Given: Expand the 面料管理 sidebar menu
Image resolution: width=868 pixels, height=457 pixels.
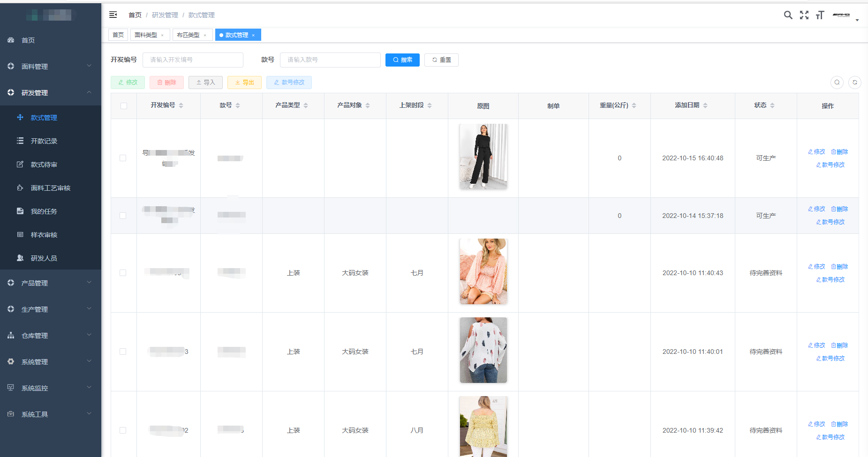Looking at the screenshot, I should [x=51, y=67].
